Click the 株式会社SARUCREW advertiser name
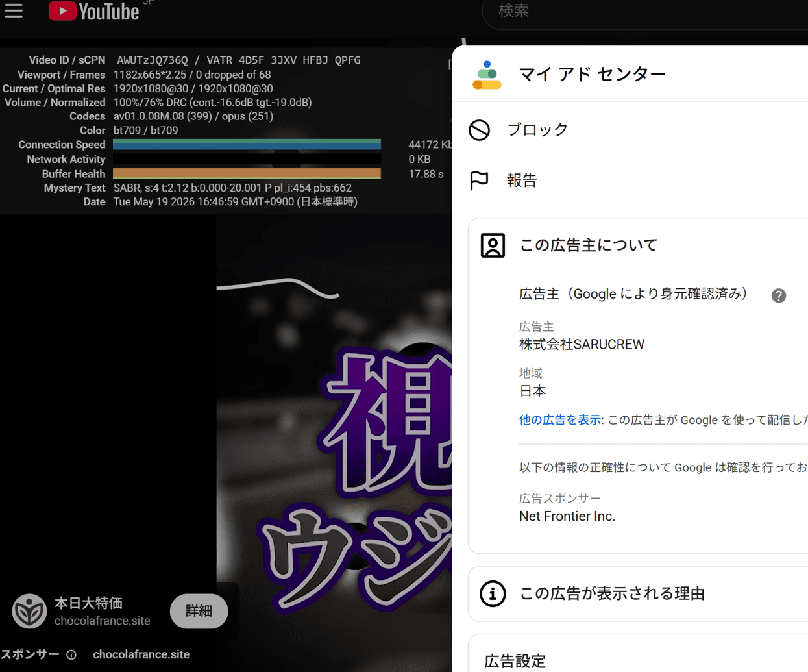Viewport: 808px width, 672px height. coord(582,345)
